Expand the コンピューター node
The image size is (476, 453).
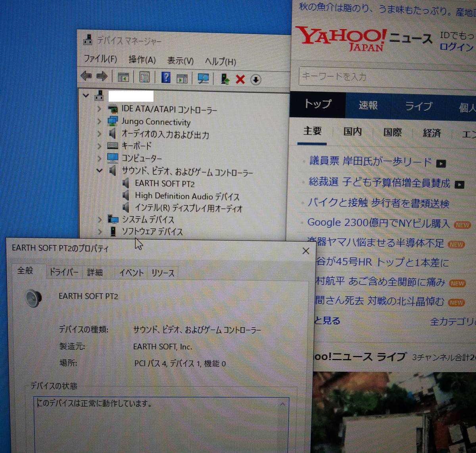99,158
